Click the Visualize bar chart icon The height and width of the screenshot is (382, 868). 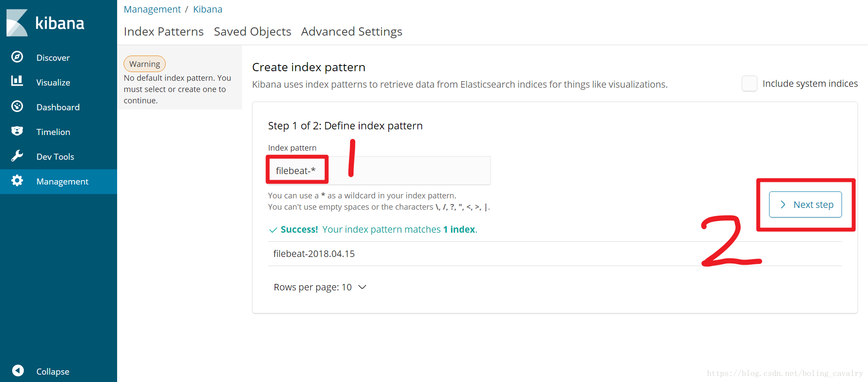(17, 81)
